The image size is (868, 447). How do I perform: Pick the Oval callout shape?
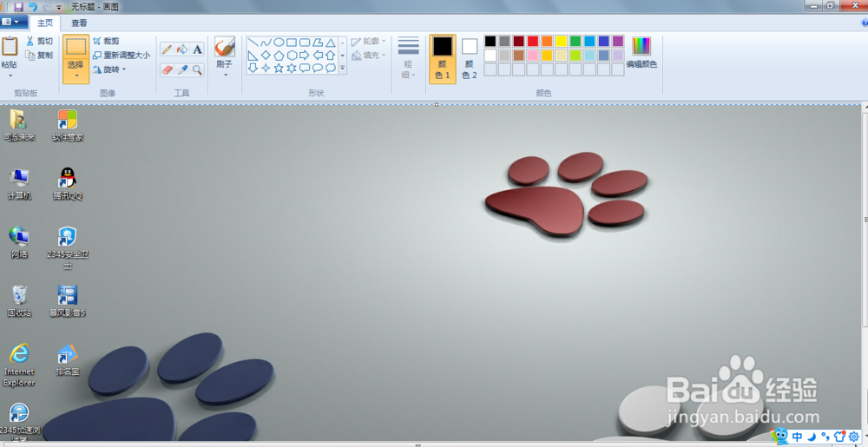[318, 68]
